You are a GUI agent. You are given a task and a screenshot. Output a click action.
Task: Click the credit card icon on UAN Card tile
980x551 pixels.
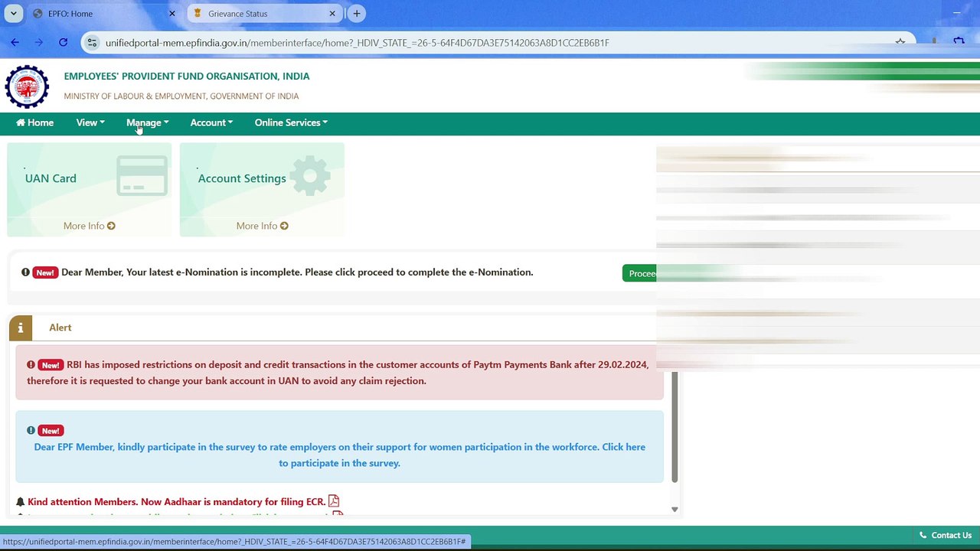click(x=142, y=176)
